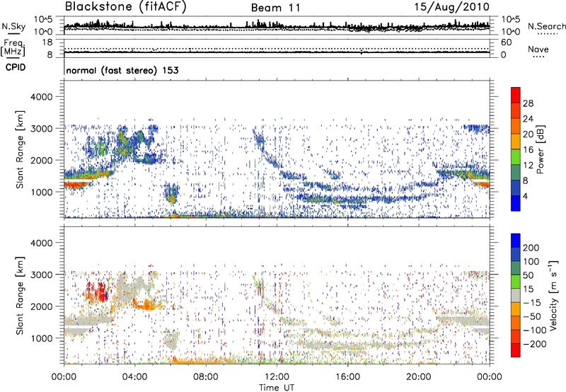Click the 'Time UT' axis title
The image size is (566, 392).
click(x=277, y=387)
